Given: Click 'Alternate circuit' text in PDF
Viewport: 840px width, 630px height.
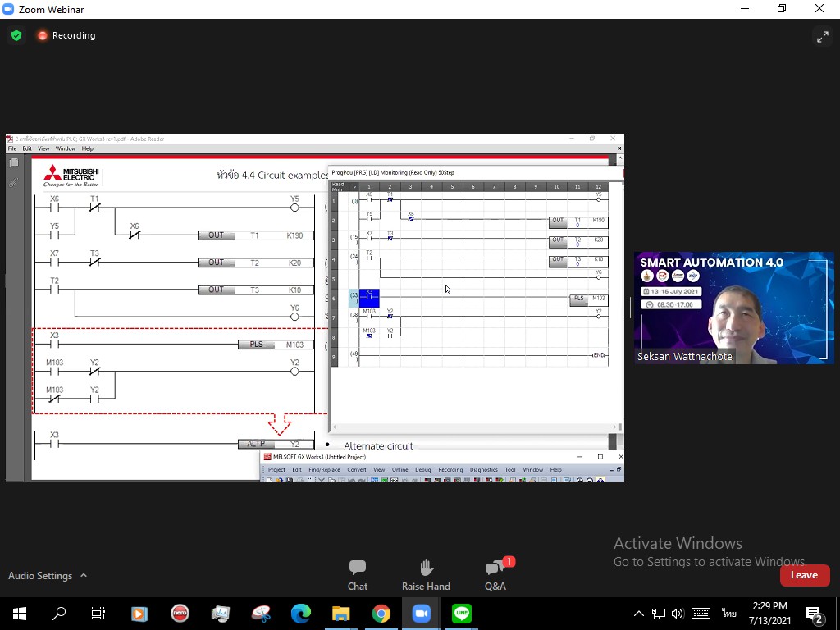Looking at the screenshot, I should point(378,445).
